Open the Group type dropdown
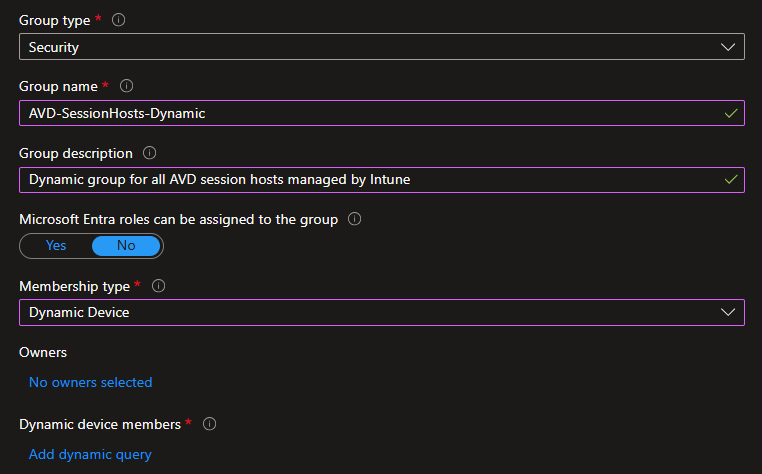 380,47
